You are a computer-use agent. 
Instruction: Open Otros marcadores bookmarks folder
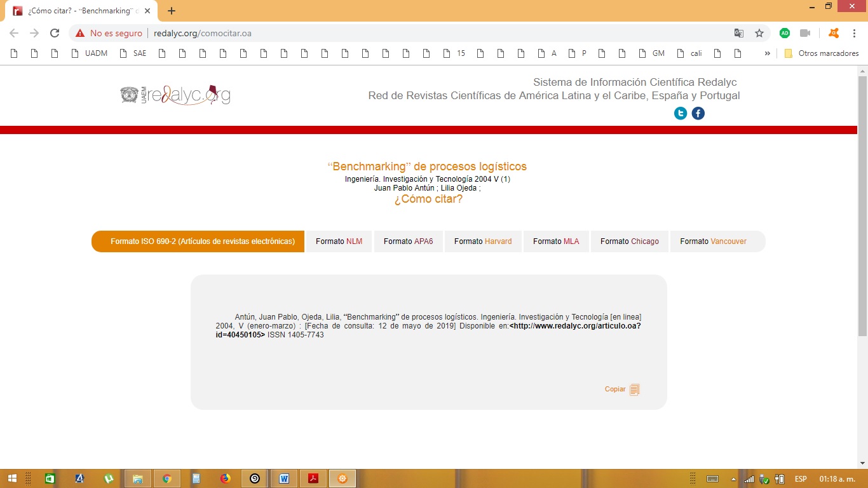pos(822,53)
